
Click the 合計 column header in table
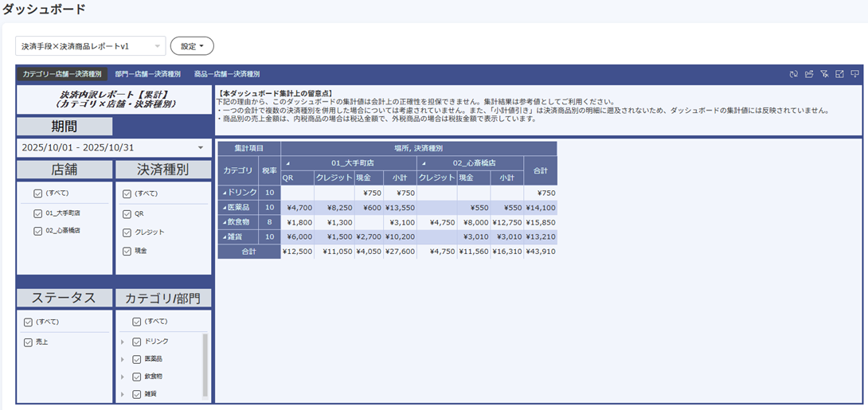tap(540, 170)
